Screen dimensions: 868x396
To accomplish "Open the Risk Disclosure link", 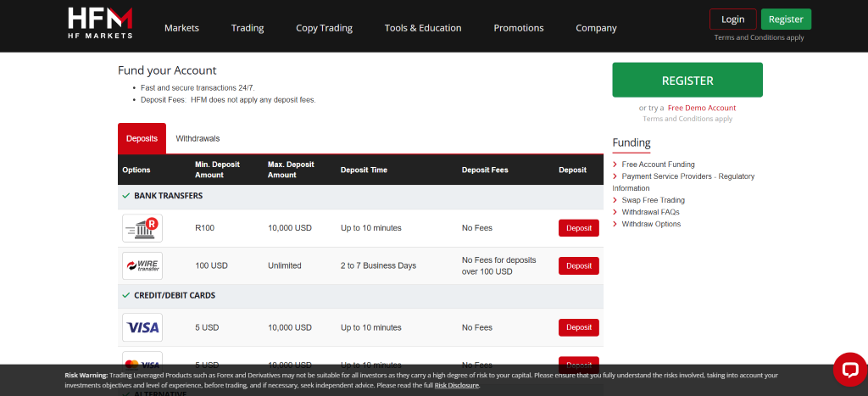I will [457, 386].
